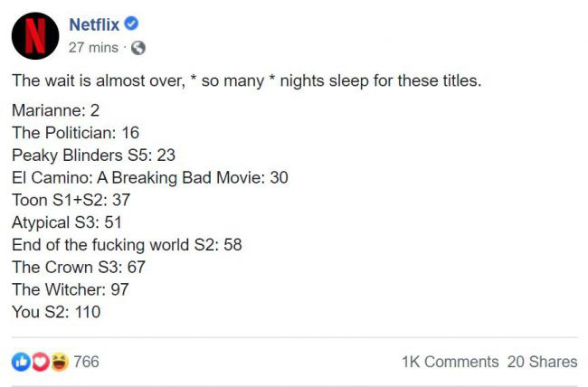Click the blue verified badge checkmark
The height and width of the screenshot is (387, 588).
point(130,24)
